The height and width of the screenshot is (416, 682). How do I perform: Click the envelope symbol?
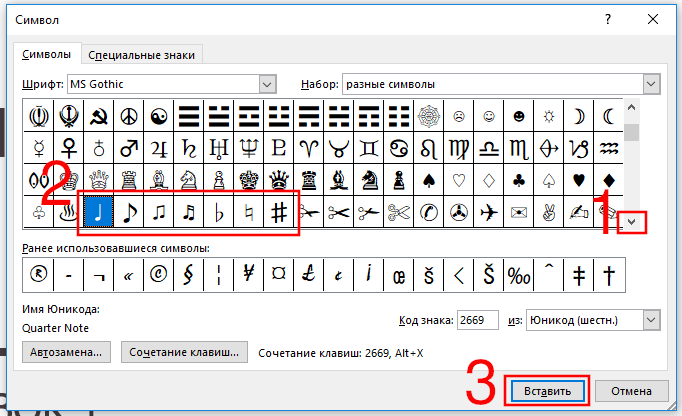tap(518, 212)
